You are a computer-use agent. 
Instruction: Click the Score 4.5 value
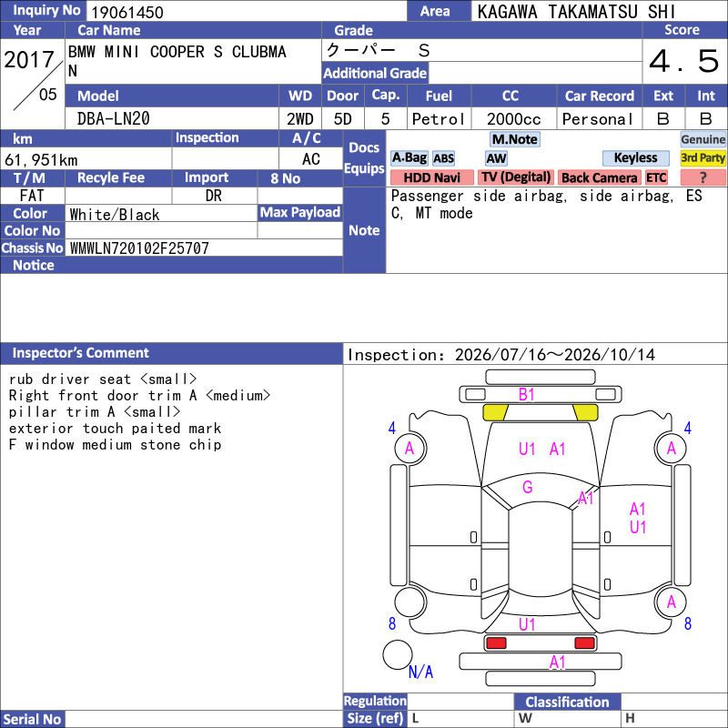click(684, 61)
